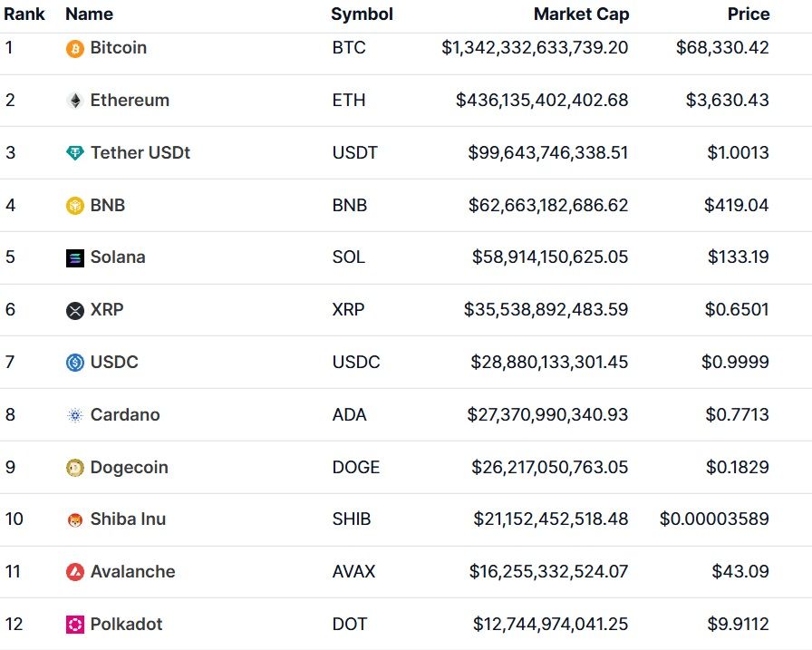Sort table by Price column header

(x=748, y=15)
